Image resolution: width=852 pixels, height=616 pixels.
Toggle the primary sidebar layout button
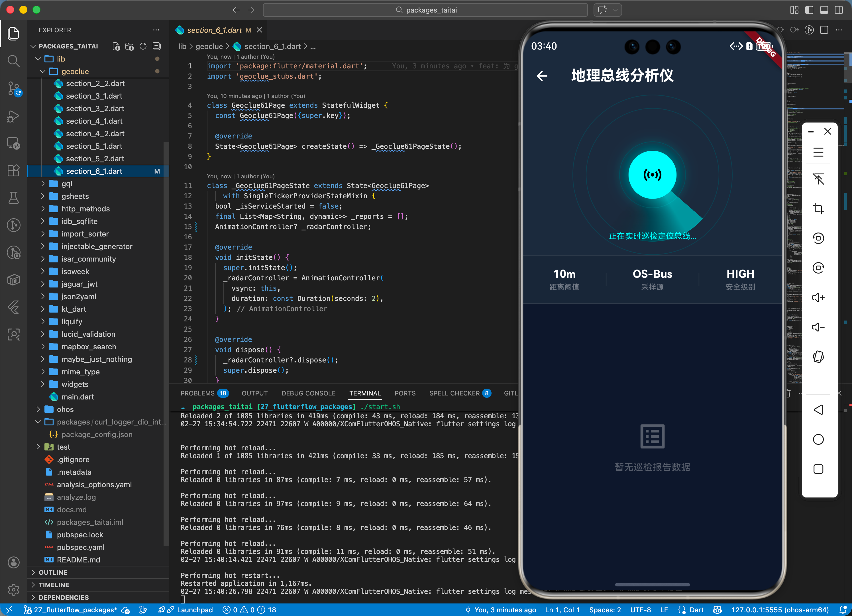[x=809, y=10]
